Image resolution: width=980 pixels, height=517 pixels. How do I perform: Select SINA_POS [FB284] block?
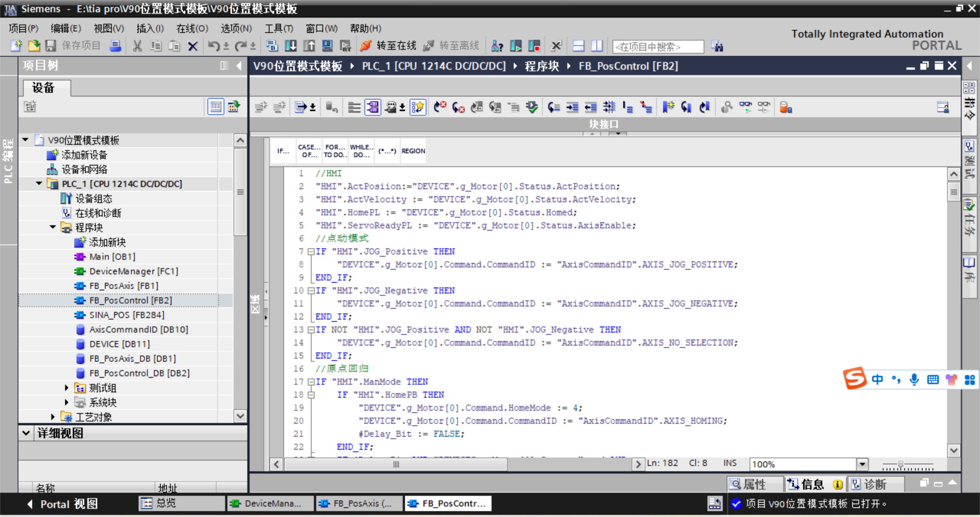point(127,315)
